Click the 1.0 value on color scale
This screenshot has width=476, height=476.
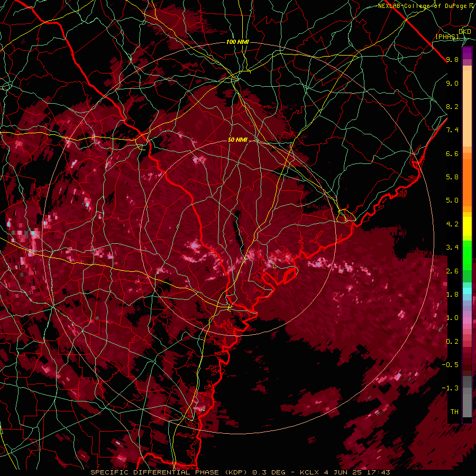(452, 318)
